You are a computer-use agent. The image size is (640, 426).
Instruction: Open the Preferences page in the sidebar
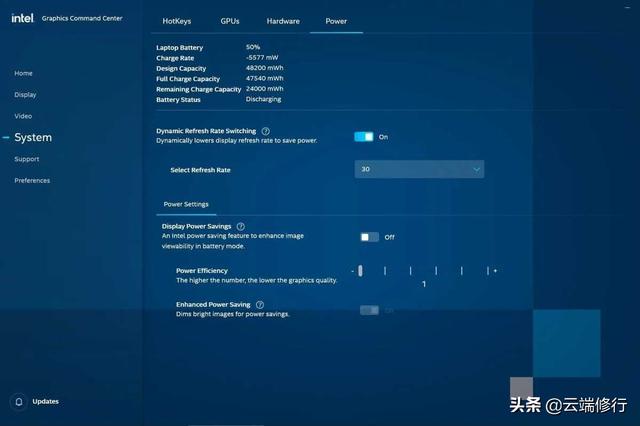click(x=32, y=180)
